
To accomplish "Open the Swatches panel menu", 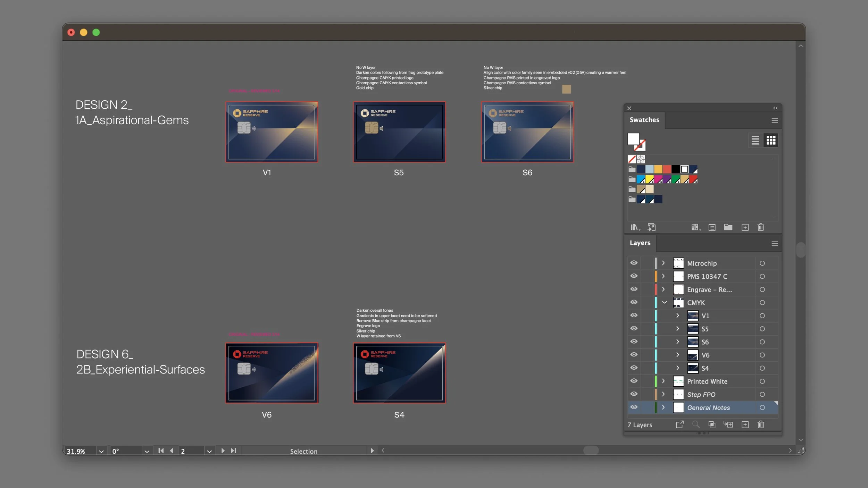I will [774, 120].
